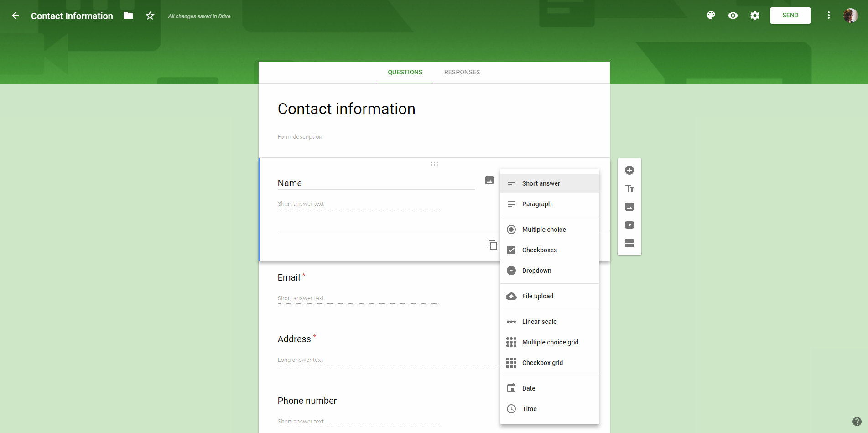Preview the form with eye icon
Viewport: 868px width, 433px height.
coord(733,16)
